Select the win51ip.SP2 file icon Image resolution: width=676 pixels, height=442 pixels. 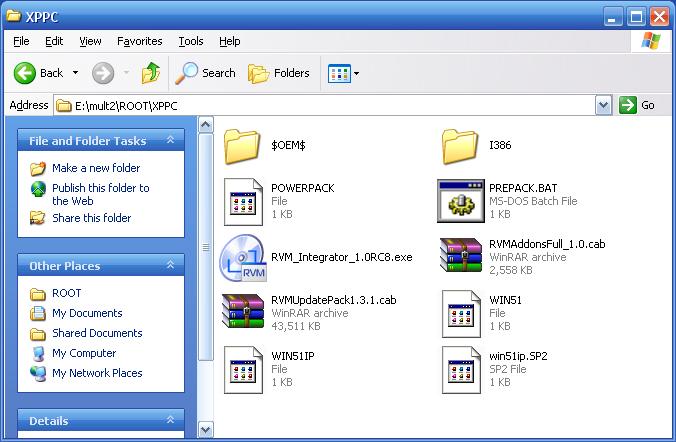point(461,370)
